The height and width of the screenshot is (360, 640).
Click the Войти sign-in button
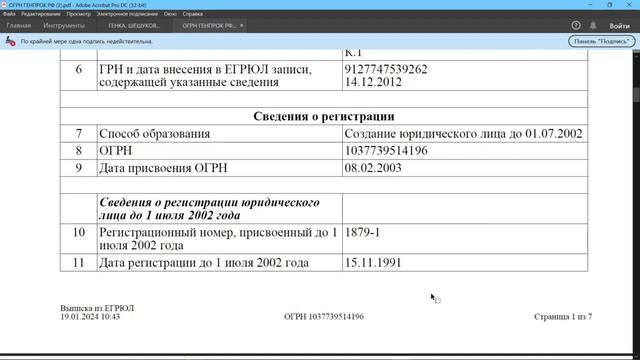[620, 26]
